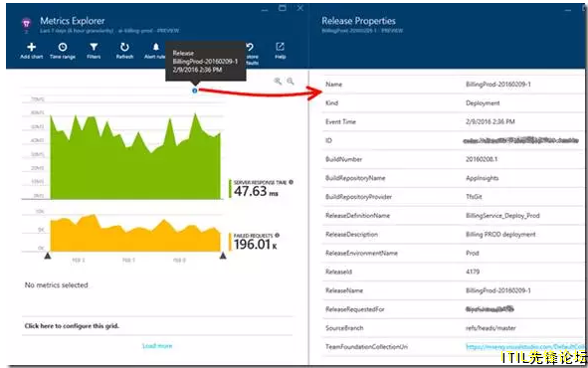Click the green legend bar for Server Response Time
The width and height of the screenshot is (588, 368).
click(x=230, y=189)
